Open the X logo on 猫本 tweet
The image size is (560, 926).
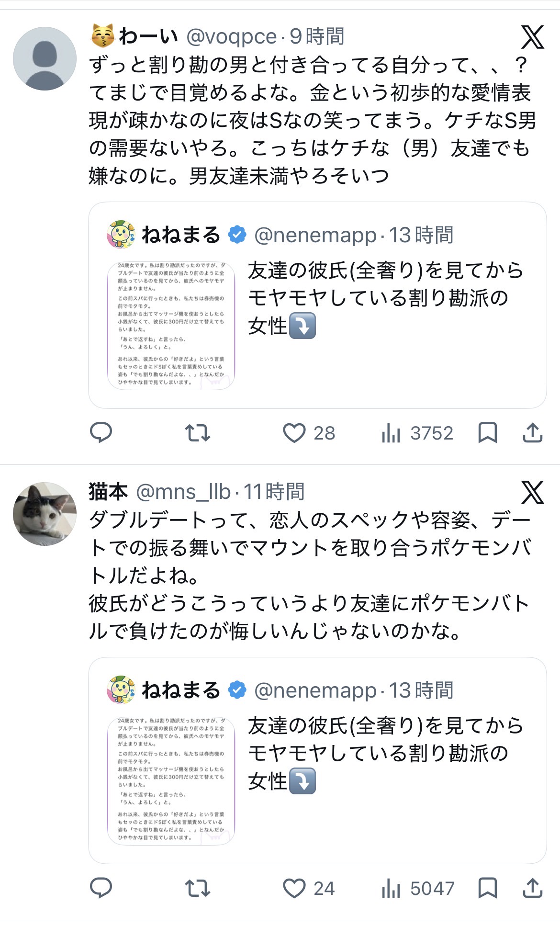pos(533,493)
